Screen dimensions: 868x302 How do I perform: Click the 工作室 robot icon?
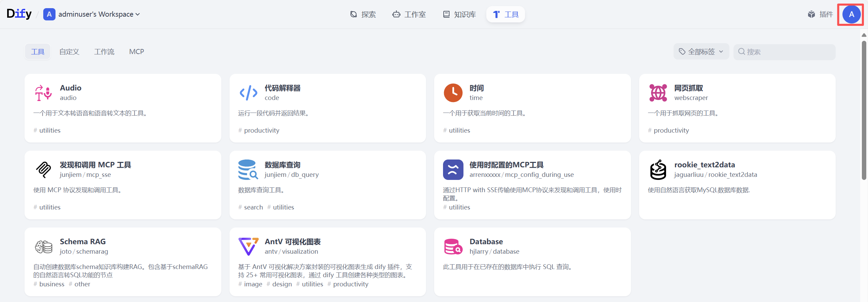[396, 14]
